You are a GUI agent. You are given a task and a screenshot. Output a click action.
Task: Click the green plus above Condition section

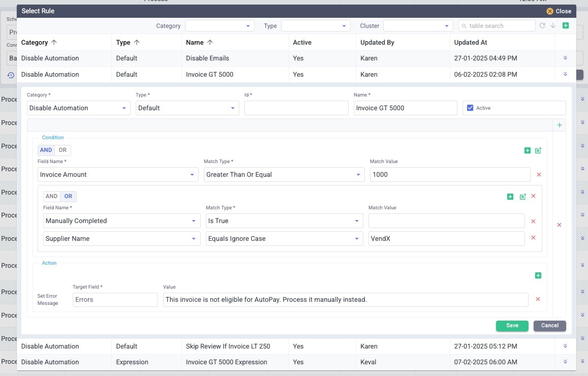click(560, 125)
